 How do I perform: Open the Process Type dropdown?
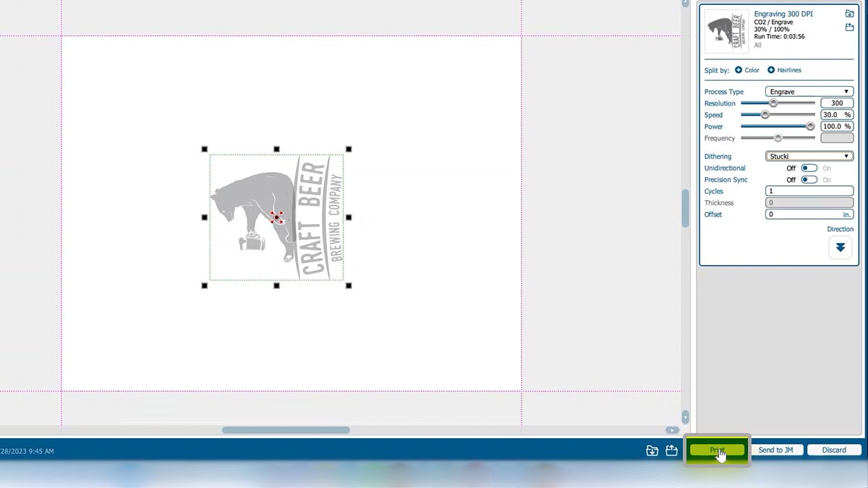(809, 91)
